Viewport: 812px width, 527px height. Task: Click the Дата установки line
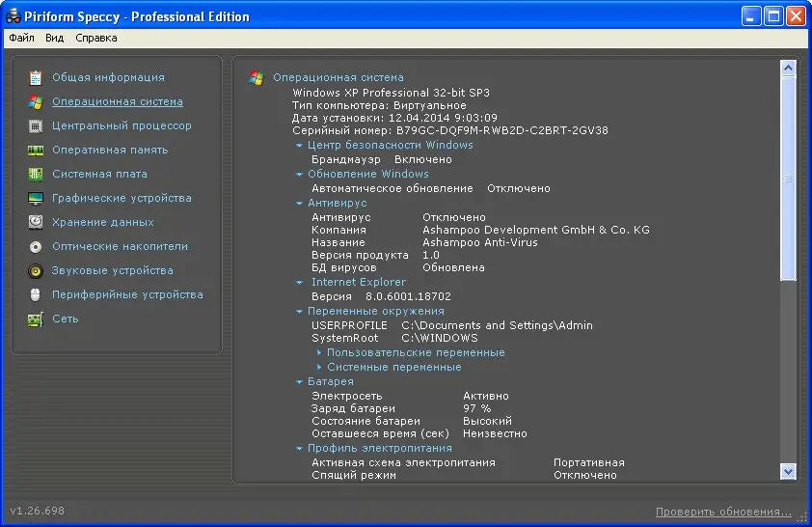coord(394,118)
